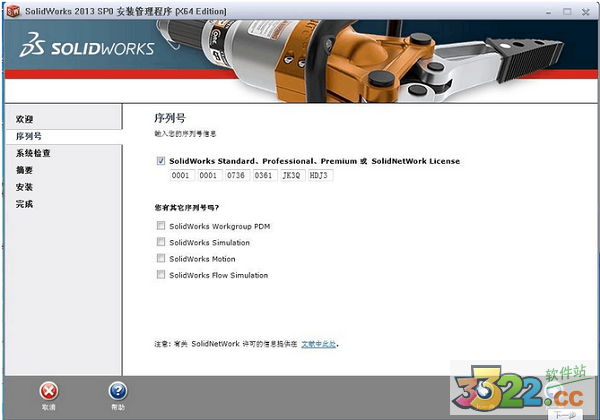Enable SolidWorks Simulation checkbox

(x=161, y=242)
